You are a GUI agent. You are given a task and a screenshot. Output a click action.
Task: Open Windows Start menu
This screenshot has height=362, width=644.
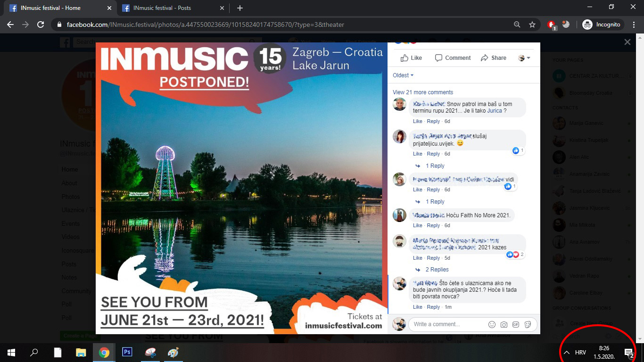(x=11, y=352)
